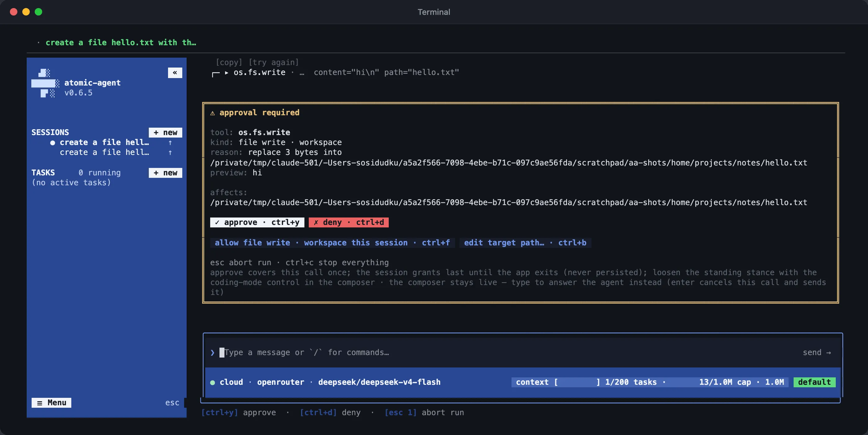The height and width of the screenshot is (435, 868).
Task: Open the deepseek/deepseek-v4-flash model selector
Action: pyautogui.click(x=379, y=382)
